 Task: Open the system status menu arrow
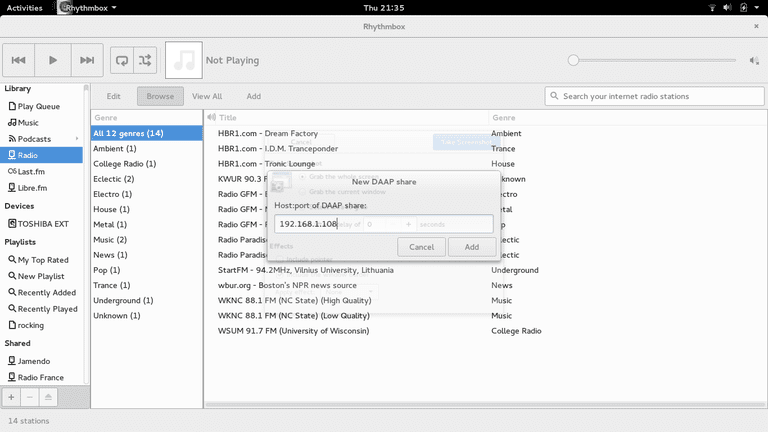pyautogui.click(x=757, y=7)
